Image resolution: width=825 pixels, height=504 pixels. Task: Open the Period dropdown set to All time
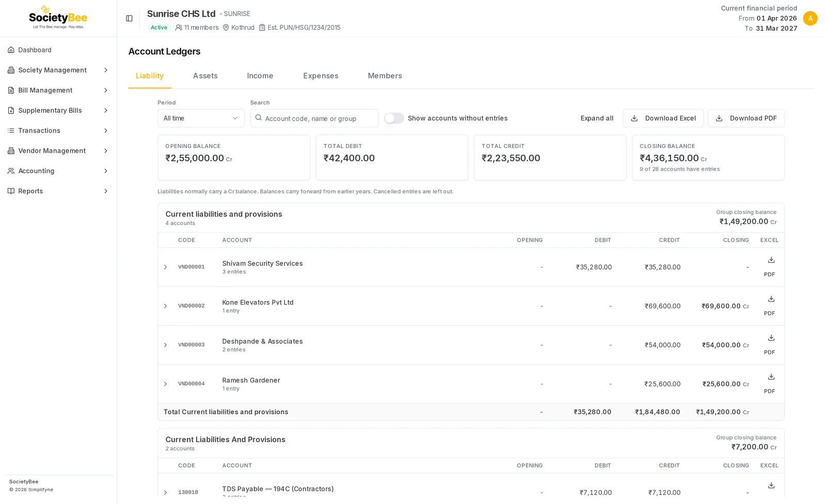click(201, 118)
